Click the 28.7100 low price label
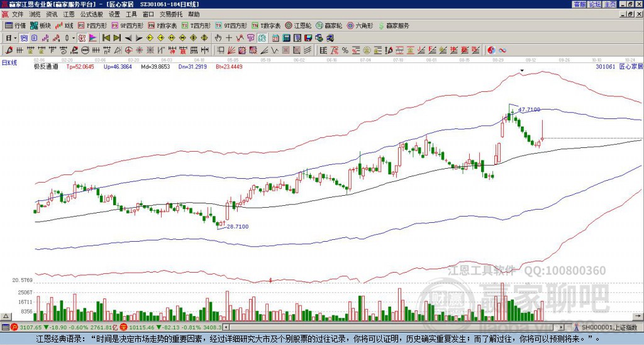 click(x=237, y=227)
